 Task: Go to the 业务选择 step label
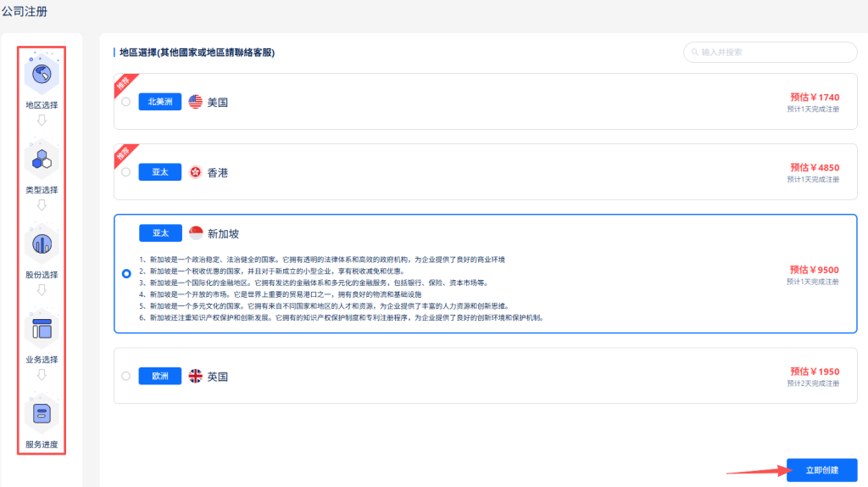click(42, 360)
